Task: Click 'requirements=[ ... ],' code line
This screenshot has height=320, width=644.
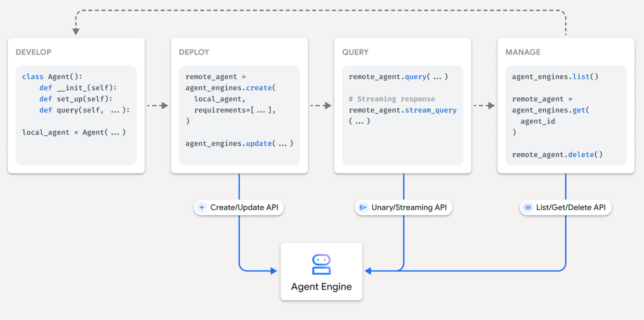Action: [235, 110]
